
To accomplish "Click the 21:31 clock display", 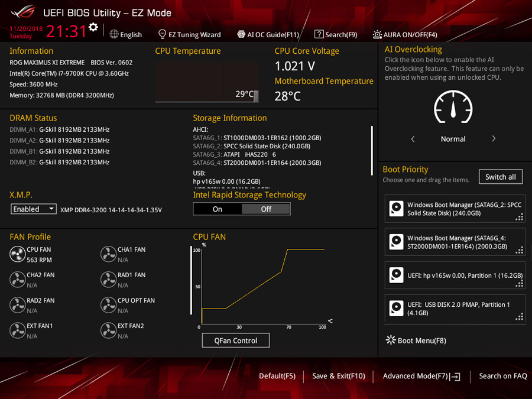I will pyautogui.click(x=66, y=31).
